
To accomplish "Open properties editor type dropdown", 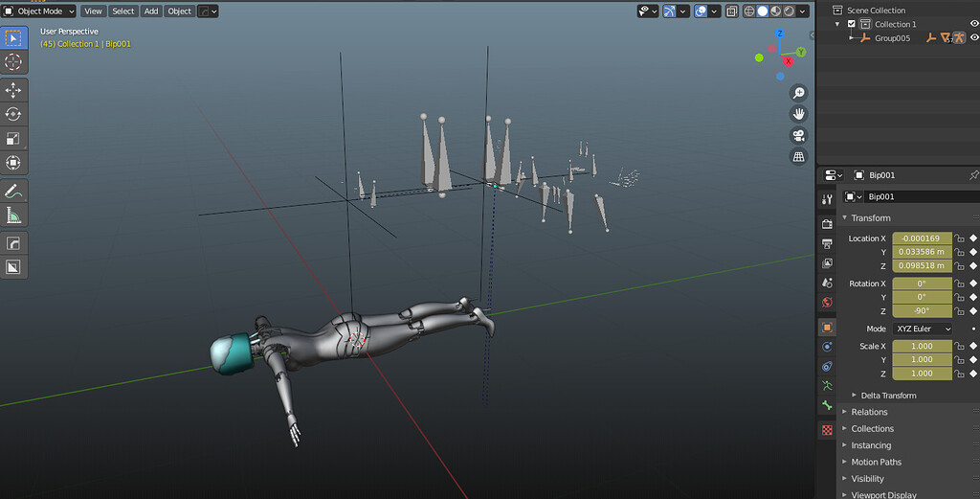I will pos(834,175).
